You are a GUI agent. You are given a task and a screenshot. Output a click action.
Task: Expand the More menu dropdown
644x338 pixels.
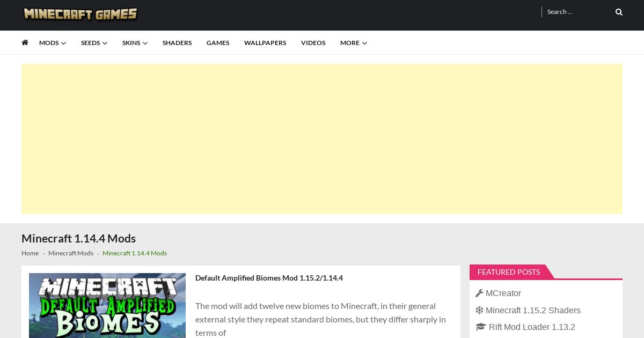coord(354,43)
